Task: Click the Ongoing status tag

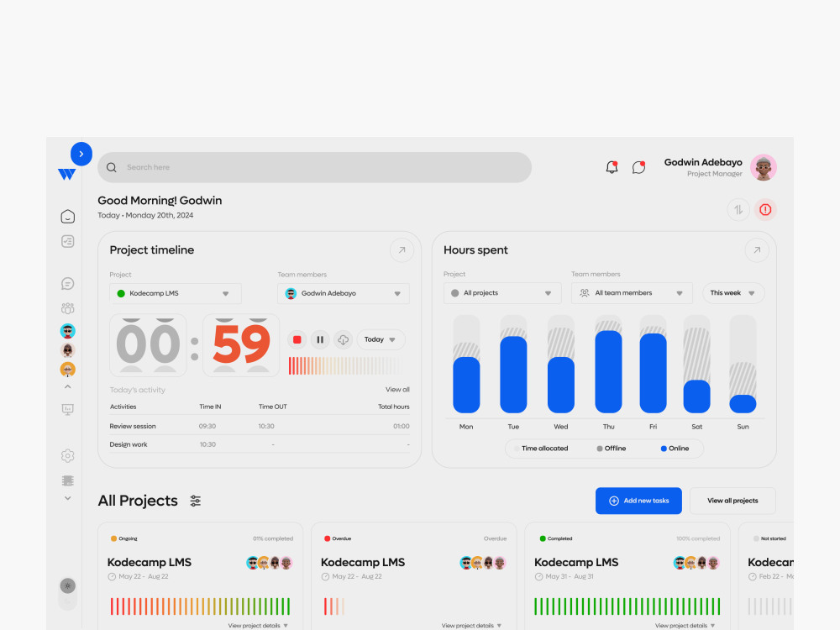Action: 124,539
